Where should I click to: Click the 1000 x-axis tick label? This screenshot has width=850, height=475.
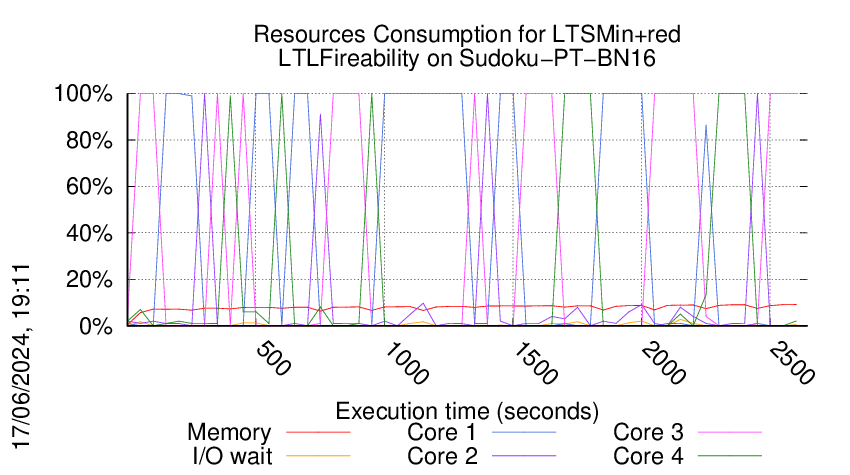tap(407, 363)
